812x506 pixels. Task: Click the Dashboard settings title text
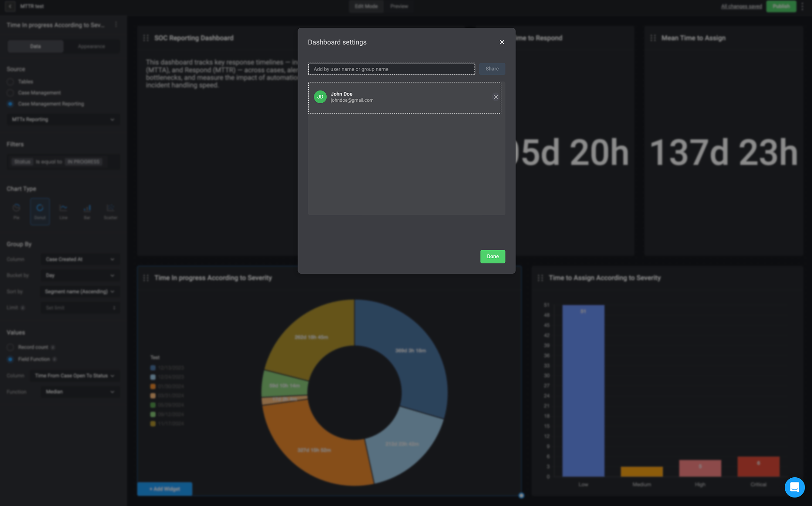point(337,42)
